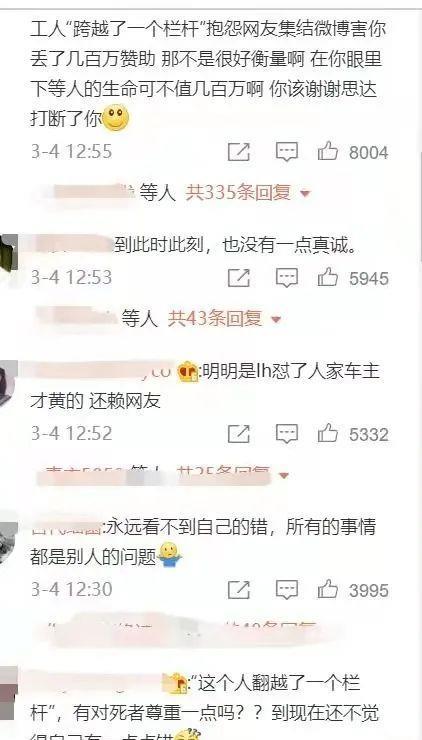Viewport: 422px width, 740px height.
Task: Expand replies under the 3-4 12:52 comment
Action: (x=284, y=476)
